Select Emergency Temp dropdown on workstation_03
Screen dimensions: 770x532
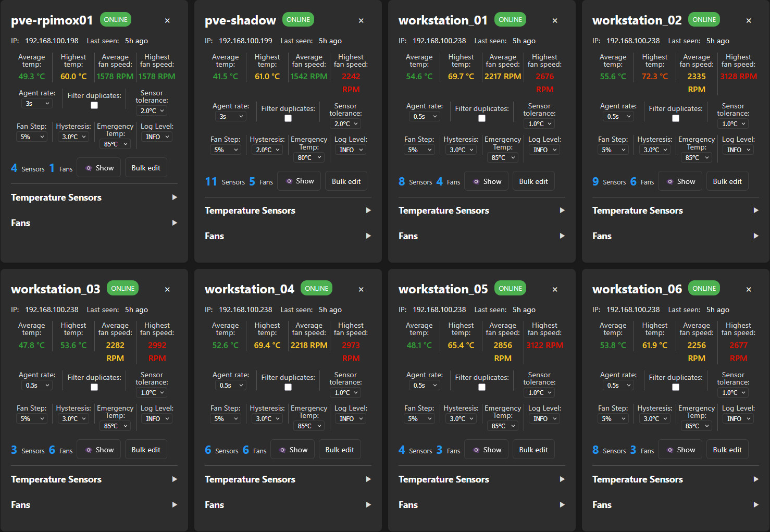click(115, 426)
